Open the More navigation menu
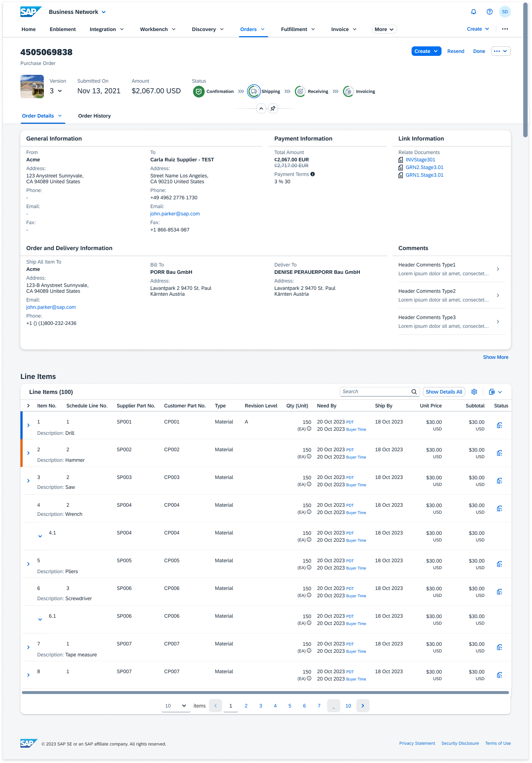The image size is (532, 763). coord(384,29)
